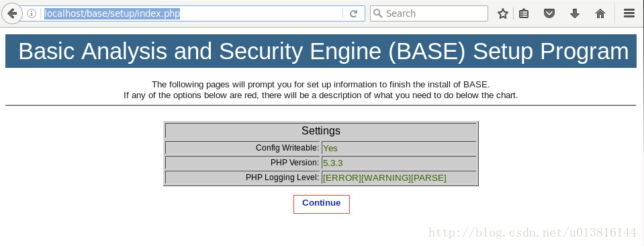Focus the address bar URL field

(x=193, y=13)
